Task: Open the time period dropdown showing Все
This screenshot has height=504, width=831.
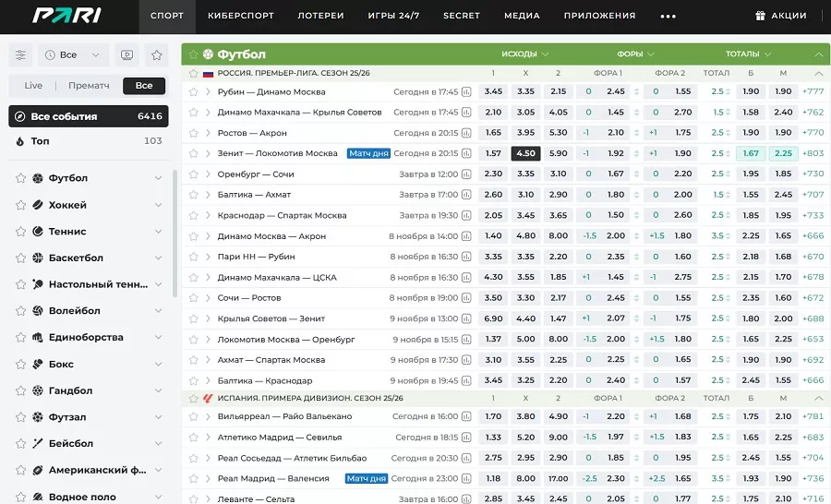Action: click(x=74, y=55)
